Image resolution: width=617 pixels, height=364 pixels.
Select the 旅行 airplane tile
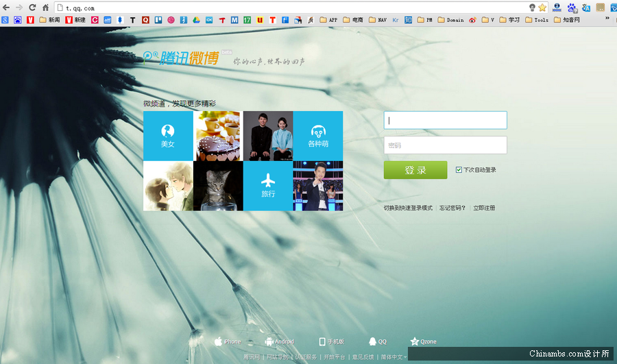click(x=268, y=186)
